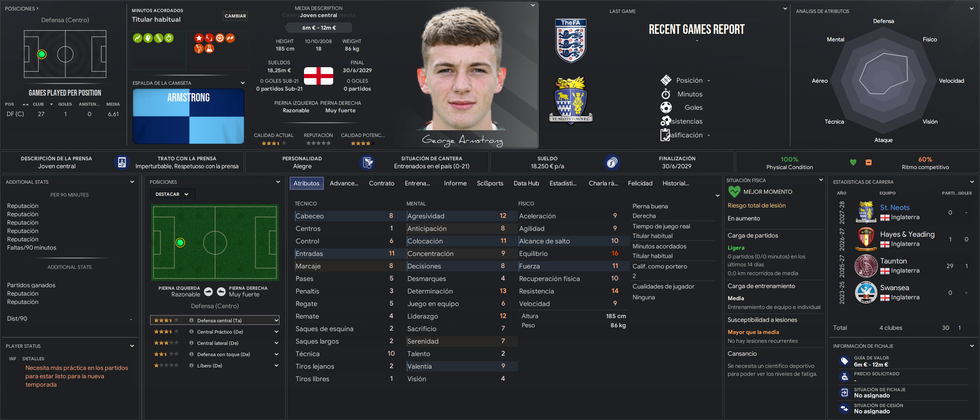Click the CAMBIAR button

[x=235, y=16]
